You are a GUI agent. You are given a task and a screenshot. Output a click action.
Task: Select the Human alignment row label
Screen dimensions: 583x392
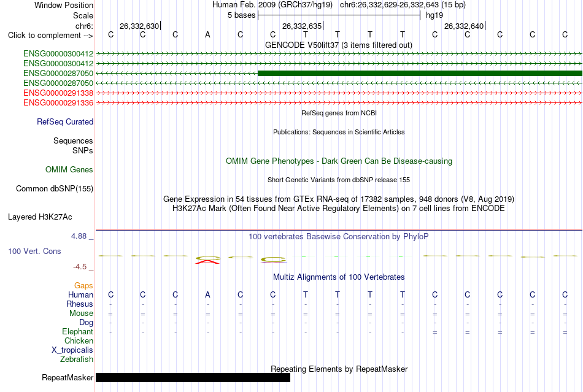[80, 294]
